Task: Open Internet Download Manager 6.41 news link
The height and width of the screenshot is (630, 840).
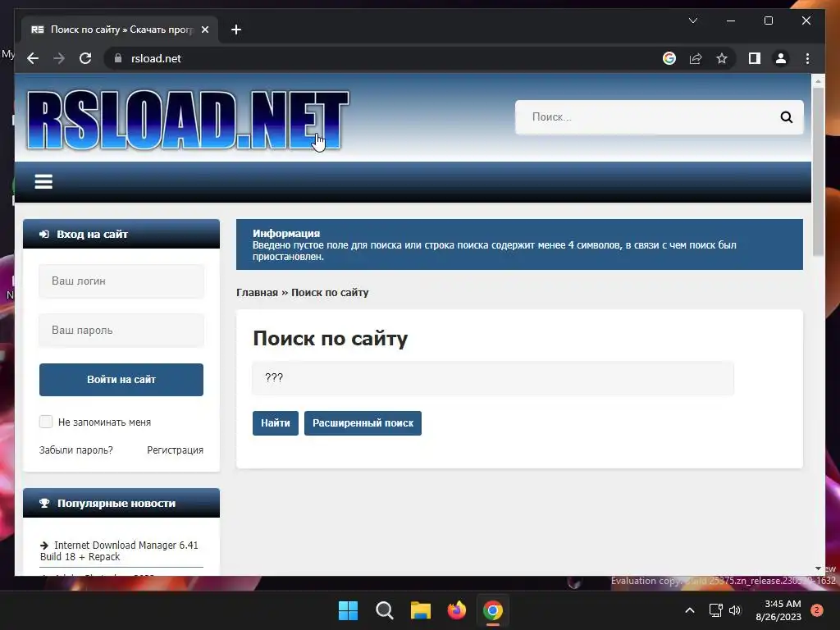Action: 120,550
